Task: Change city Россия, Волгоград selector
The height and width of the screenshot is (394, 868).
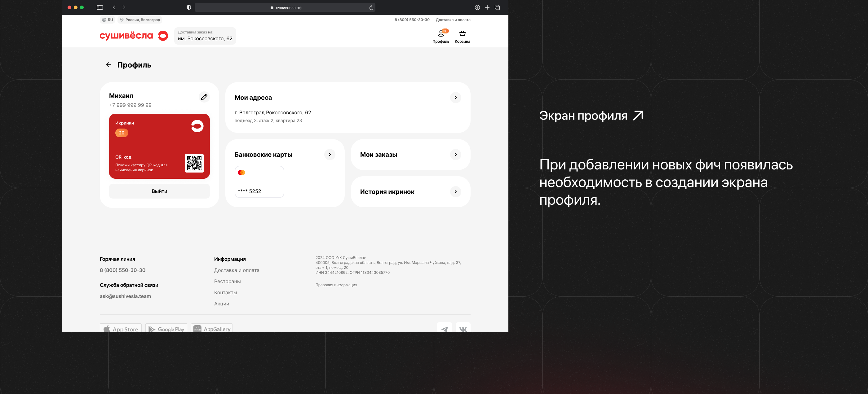Action: [140, 20]
